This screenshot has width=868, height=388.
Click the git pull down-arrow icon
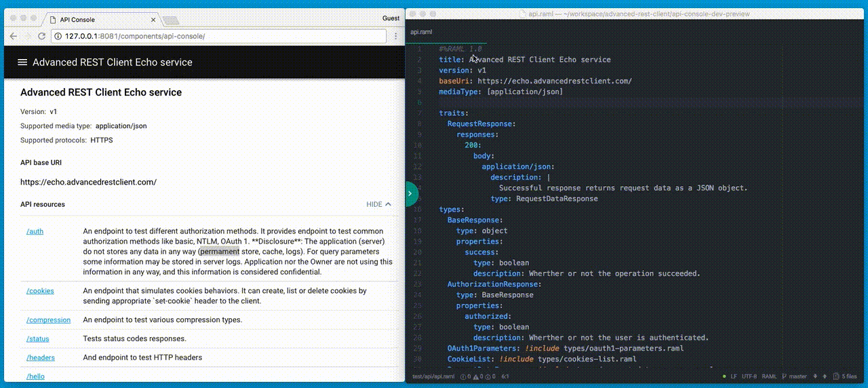[x=815, y=376]
